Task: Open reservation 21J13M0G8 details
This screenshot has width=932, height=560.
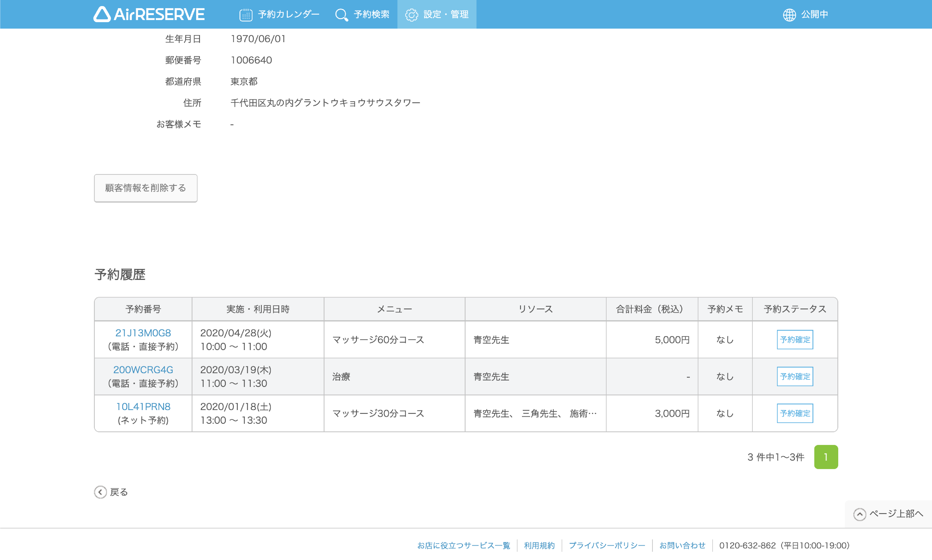Action: pyautogui.click(x=143, y=333)
